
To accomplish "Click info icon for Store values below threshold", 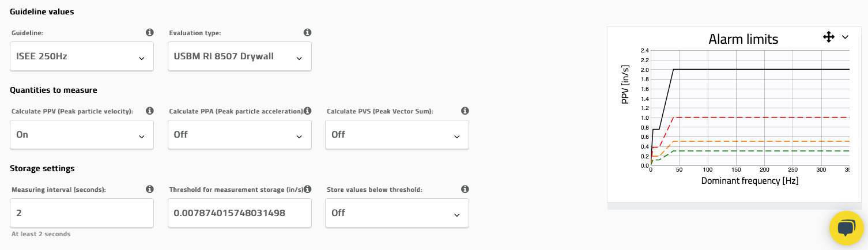I will pos(465,189).
